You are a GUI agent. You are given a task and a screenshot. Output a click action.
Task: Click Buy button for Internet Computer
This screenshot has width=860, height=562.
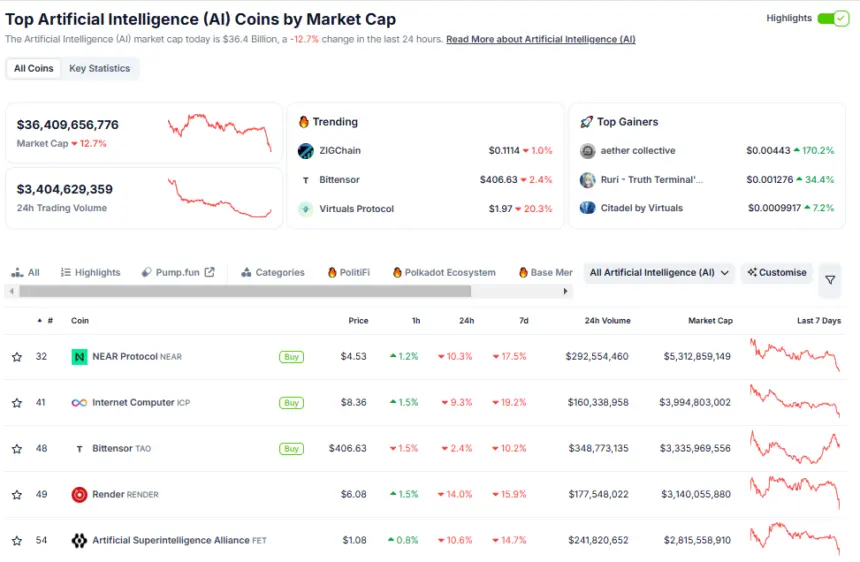click(291, 403)
